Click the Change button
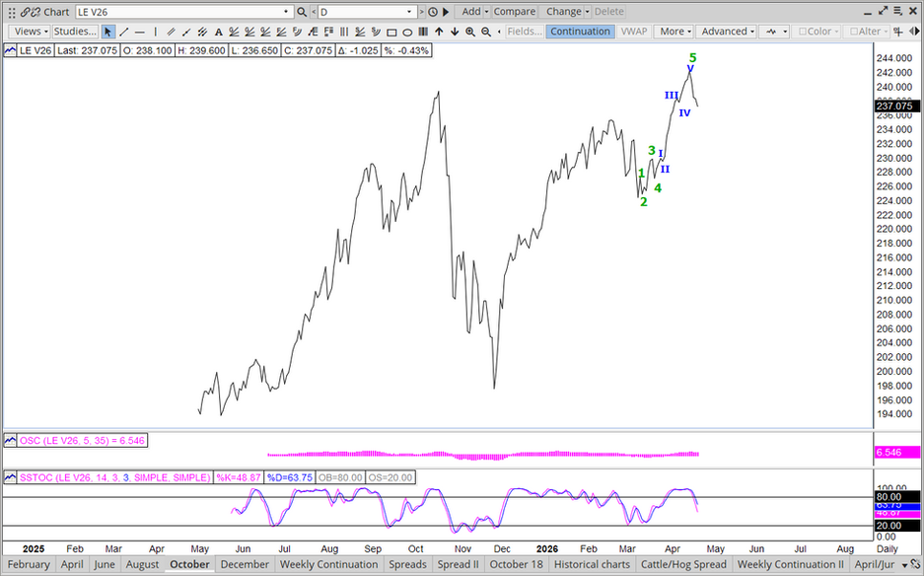This screenshot has height=576, width=924. [563, 12]
